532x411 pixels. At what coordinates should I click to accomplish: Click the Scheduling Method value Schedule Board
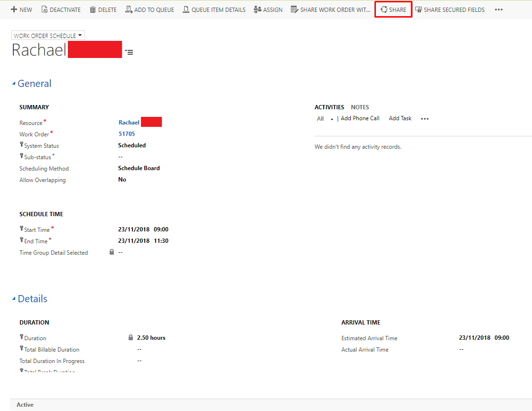139,168
